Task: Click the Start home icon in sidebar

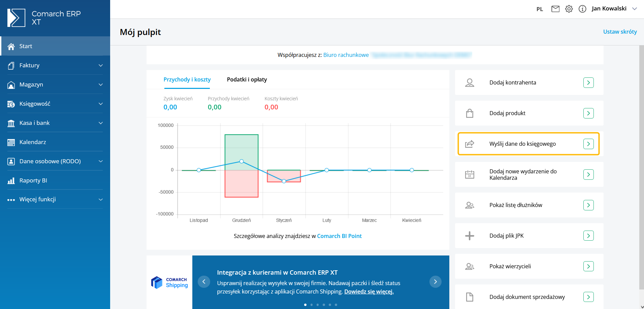Action: (11, 46)
